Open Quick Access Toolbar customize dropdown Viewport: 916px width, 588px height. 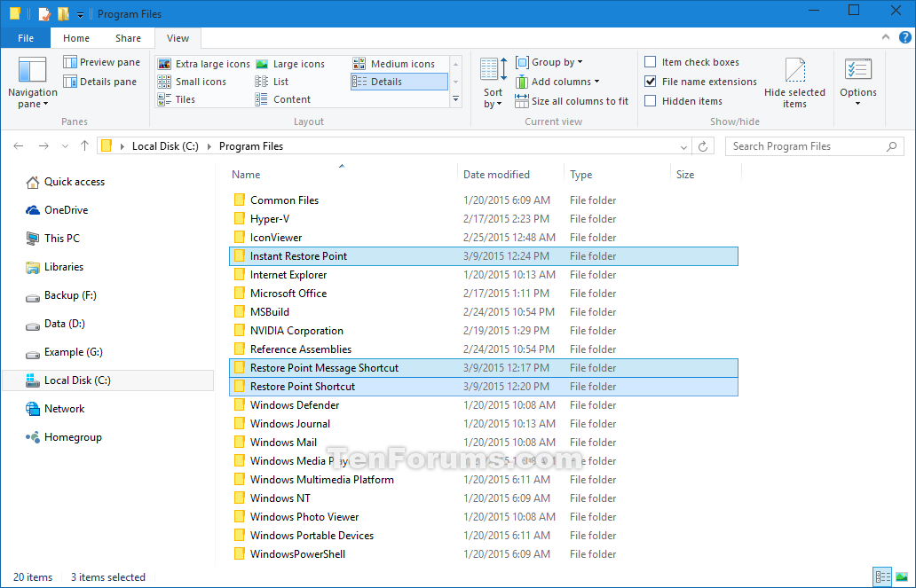click(81, 14)
